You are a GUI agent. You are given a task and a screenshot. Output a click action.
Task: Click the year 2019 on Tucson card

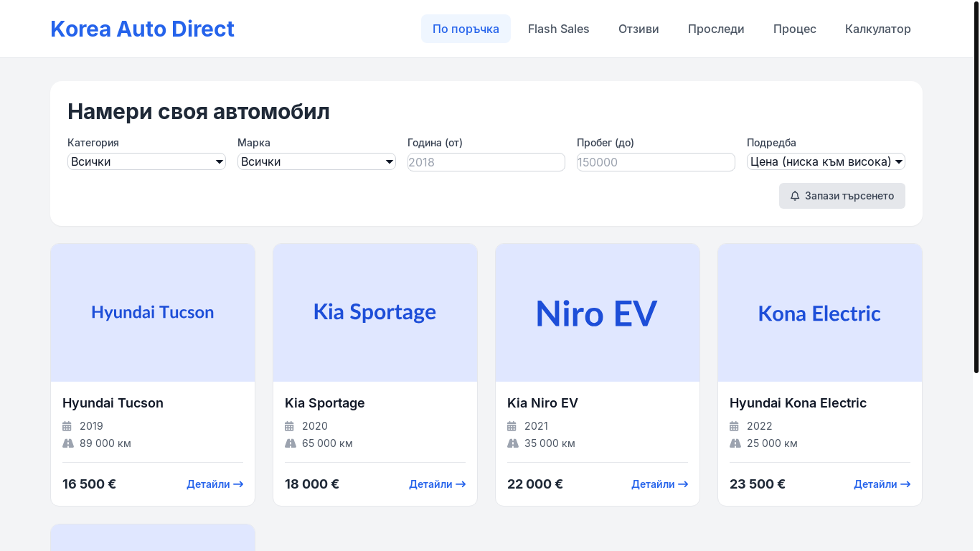click(x=91, y=426)
